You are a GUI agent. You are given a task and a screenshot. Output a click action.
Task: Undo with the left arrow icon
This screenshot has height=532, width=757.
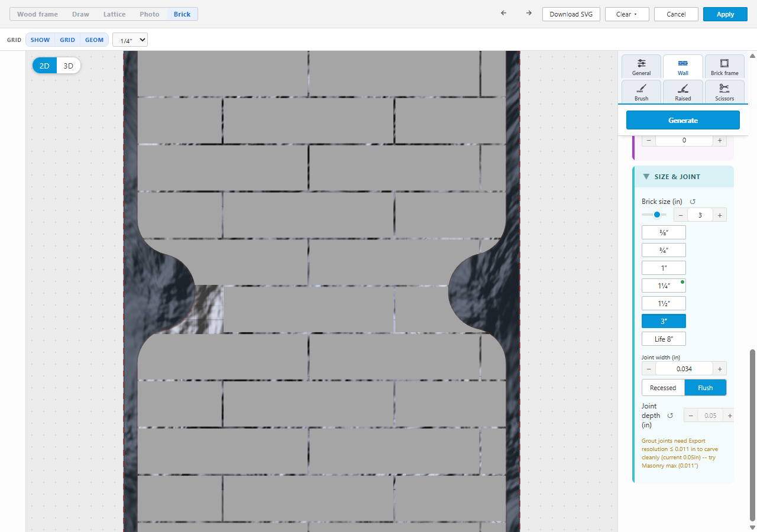point(503,14)
